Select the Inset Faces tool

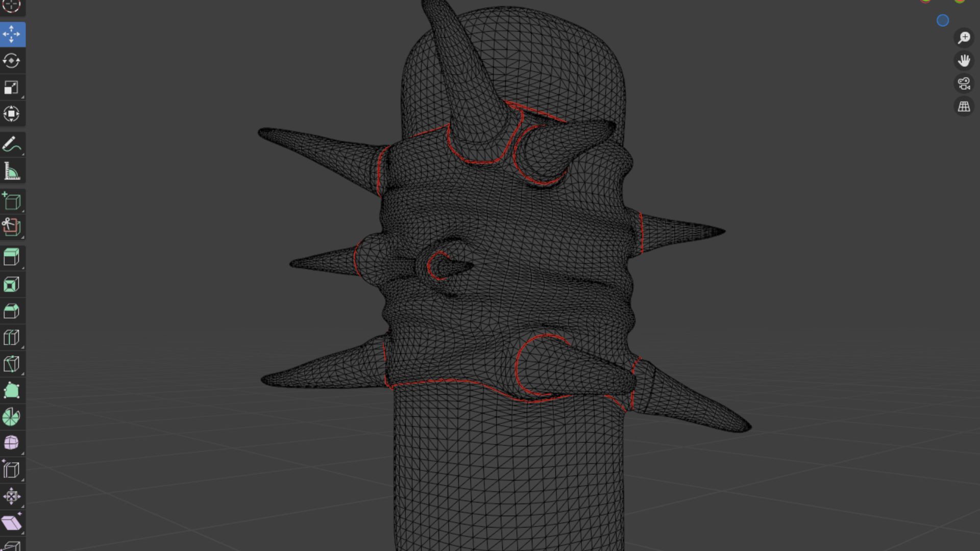pos(12,284)
